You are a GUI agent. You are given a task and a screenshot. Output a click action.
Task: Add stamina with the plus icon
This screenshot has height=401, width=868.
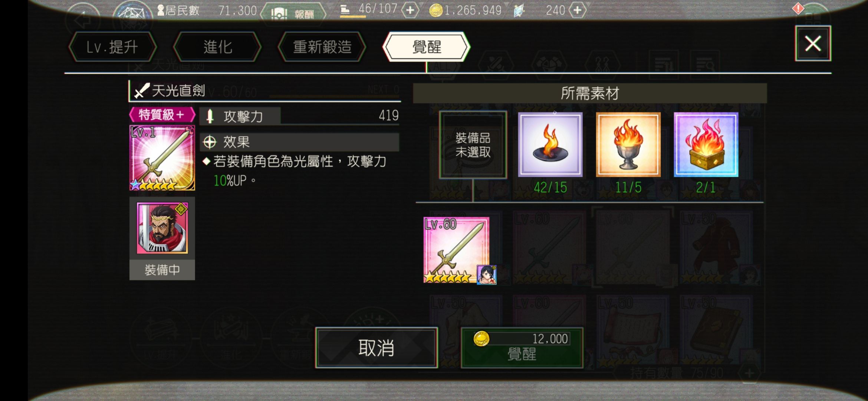410,10
